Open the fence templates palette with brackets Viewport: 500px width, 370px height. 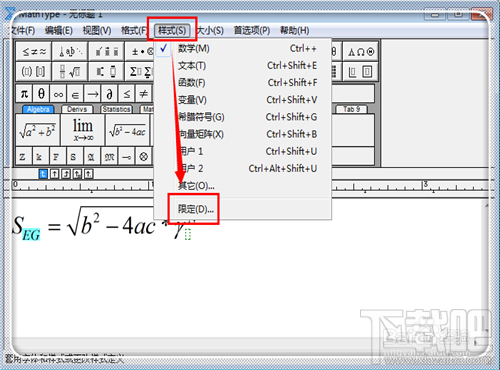point(34,71)
